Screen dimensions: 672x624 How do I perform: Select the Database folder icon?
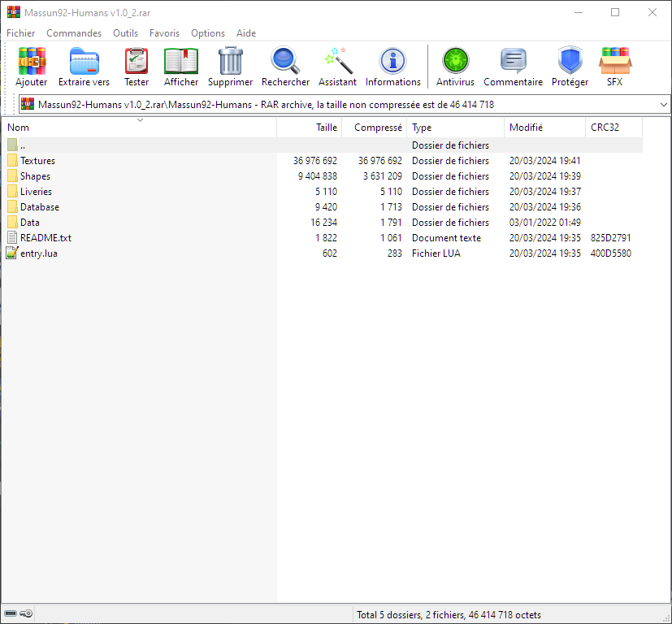click(12, 206)
